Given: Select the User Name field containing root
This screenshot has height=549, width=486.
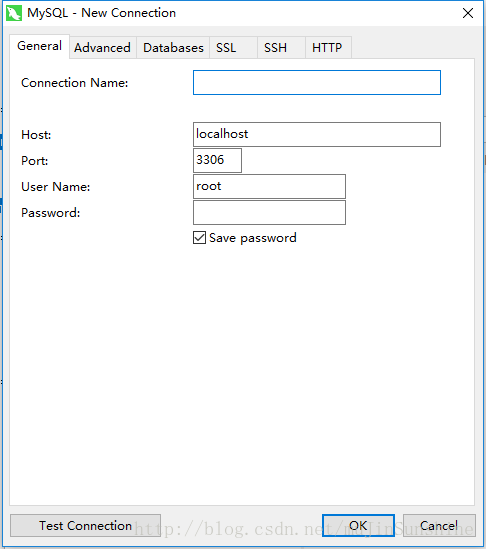Looking at the screenshot, I should [269, 186].
